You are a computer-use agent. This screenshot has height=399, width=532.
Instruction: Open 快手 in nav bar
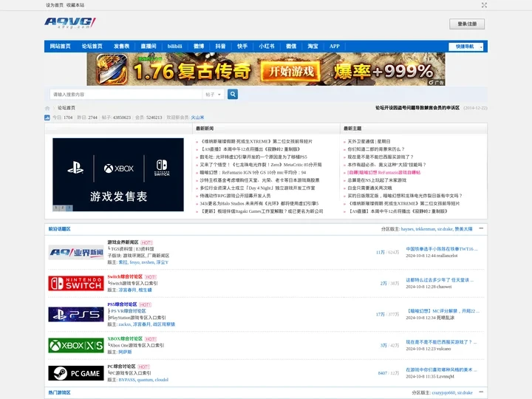point(242,46)
